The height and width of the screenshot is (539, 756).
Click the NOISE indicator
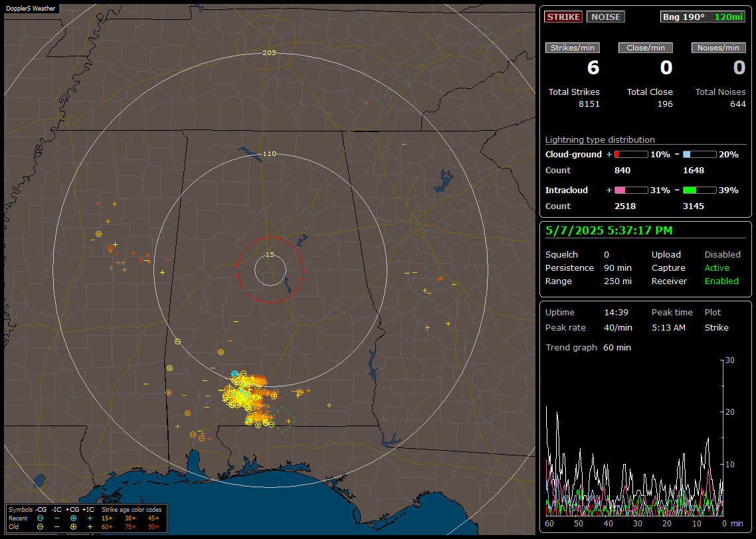[606, 17]
